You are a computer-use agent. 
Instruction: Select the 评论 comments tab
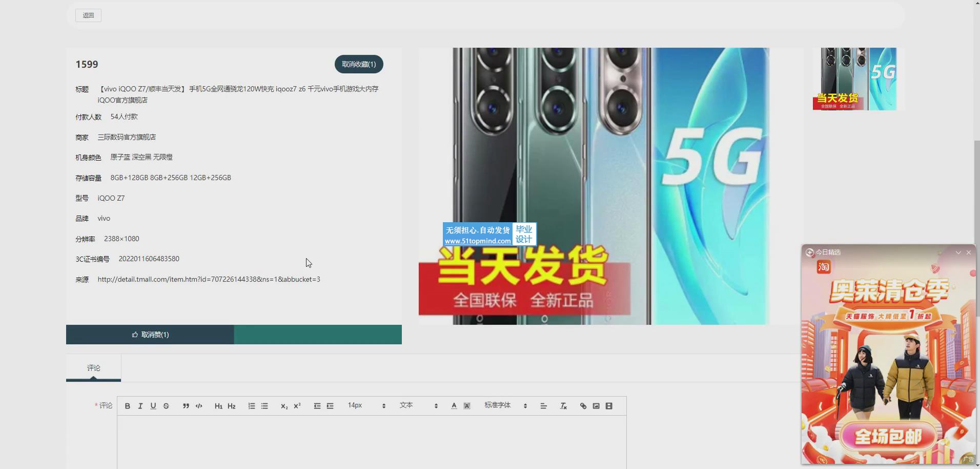coord(93,368)
